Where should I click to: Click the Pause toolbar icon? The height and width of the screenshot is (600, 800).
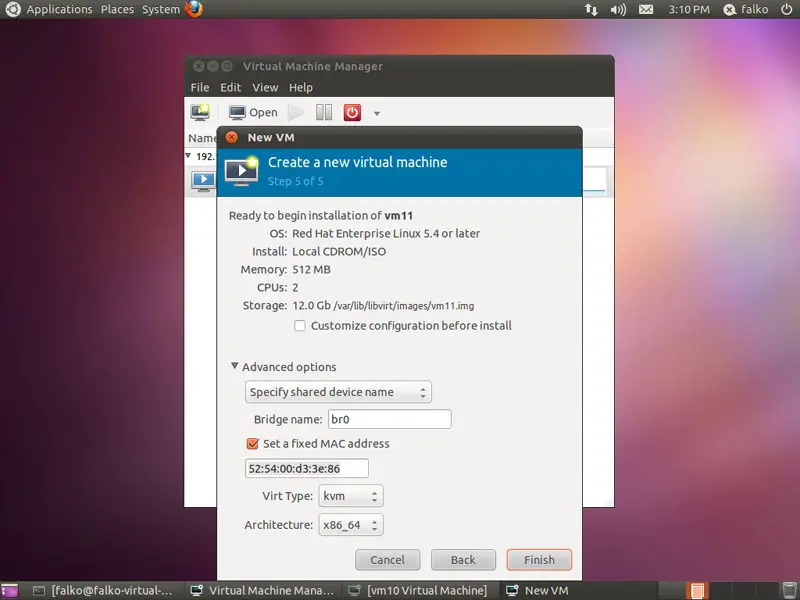coord(323,112)
